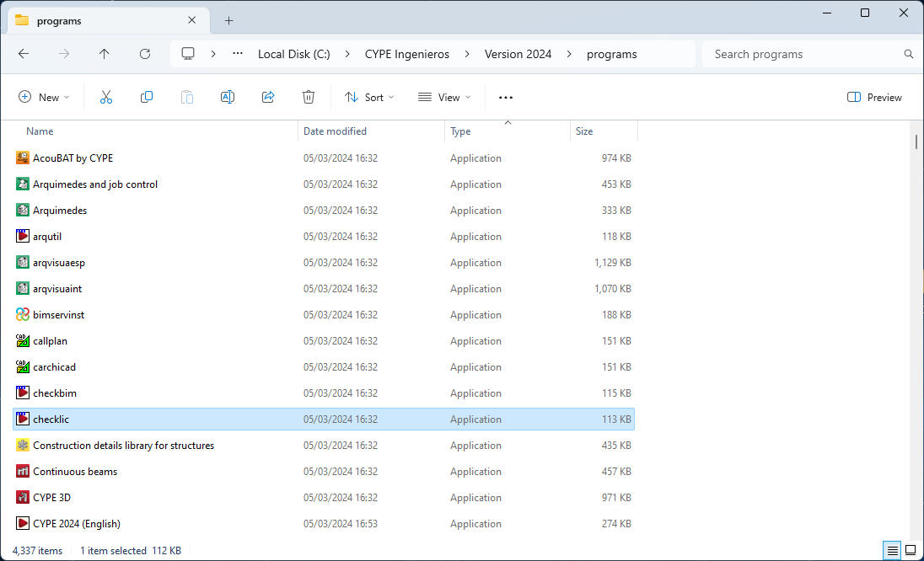The width and height of the screenshot is (924, 561).
Task: Select the Arquimedes file name
Action: point(60,210)
